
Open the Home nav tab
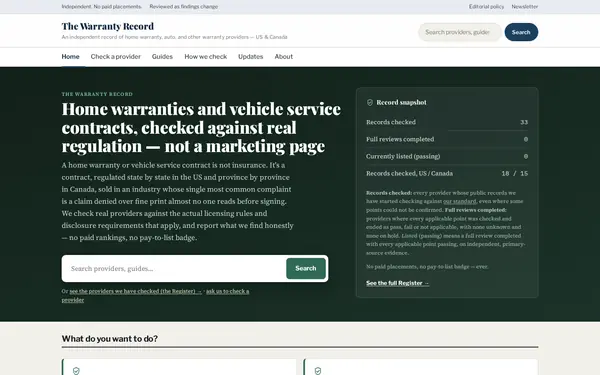70,57
